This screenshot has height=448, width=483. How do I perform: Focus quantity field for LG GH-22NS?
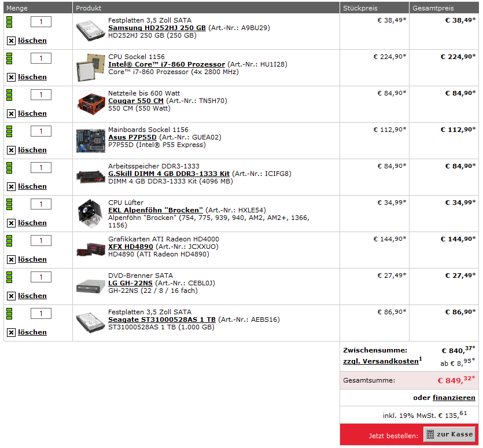point(41,277)
